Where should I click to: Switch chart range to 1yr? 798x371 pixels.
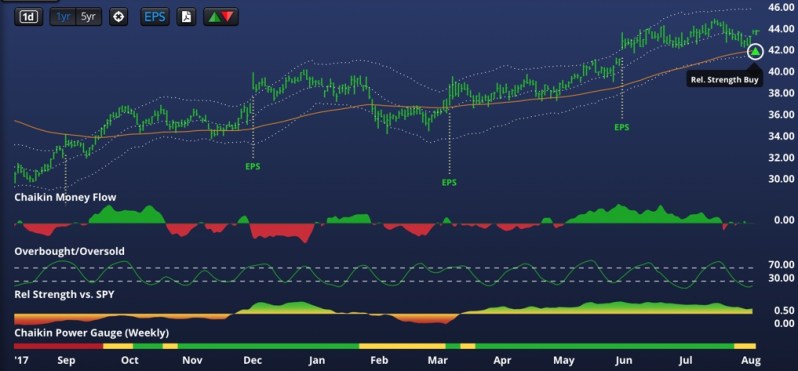64,17
